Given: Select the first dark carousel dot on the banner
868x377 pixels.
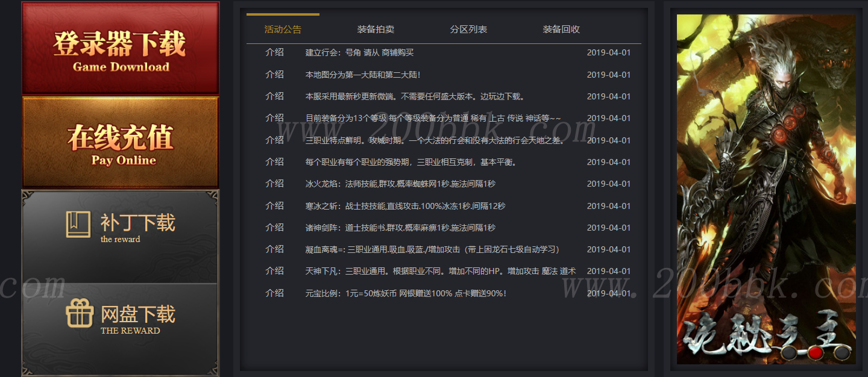Looking at the screenshot, I should (790, 354).
